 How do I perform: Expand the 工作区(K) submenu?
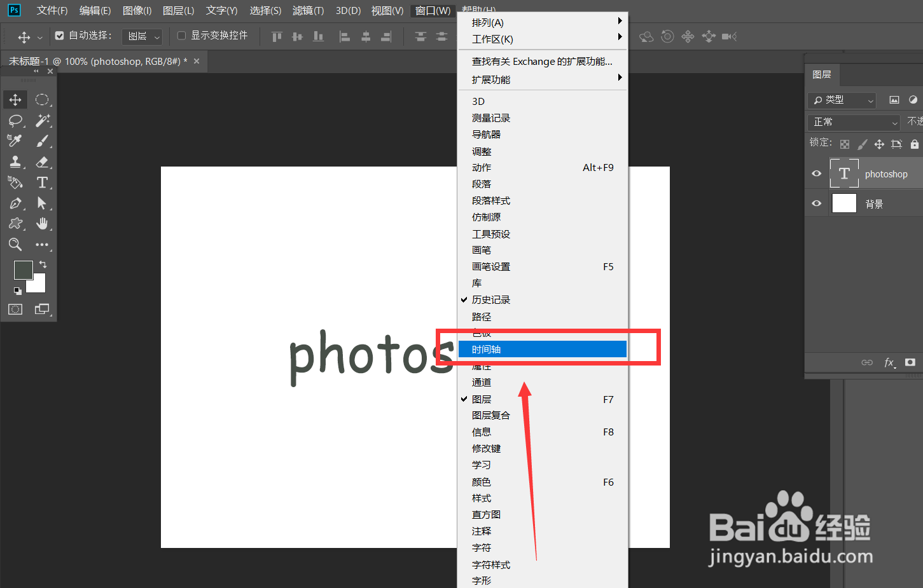543,39
